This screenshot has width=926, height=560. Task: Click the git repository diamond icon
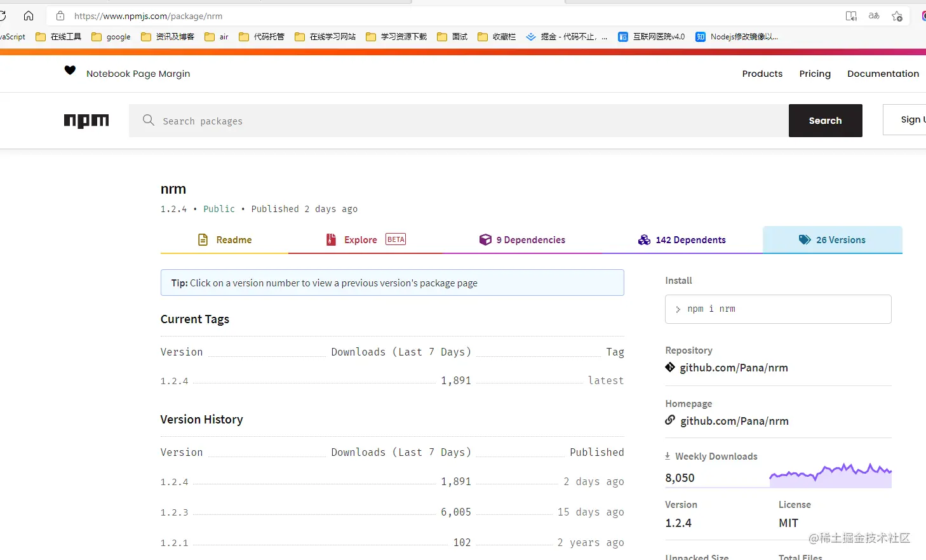point(670,367)
